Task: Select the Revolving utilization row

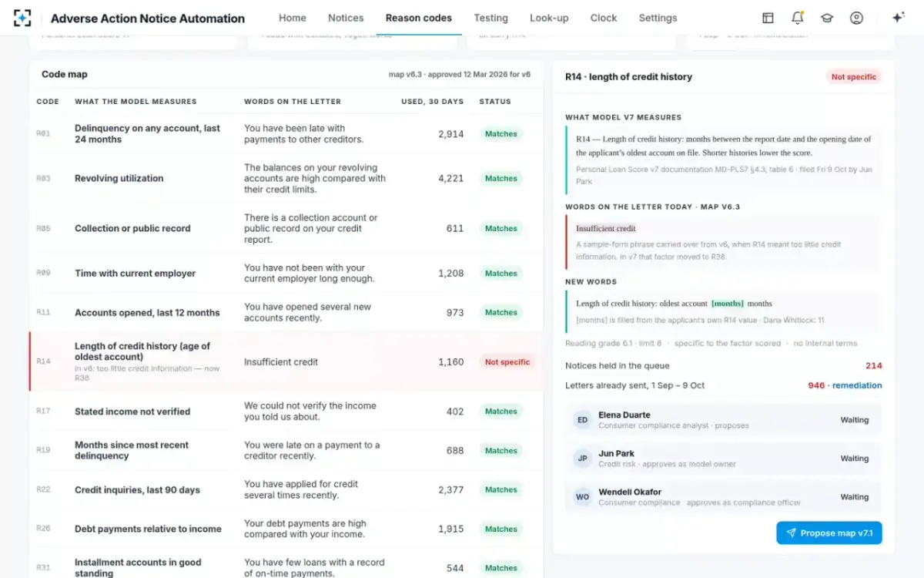Action: (286, 179)
